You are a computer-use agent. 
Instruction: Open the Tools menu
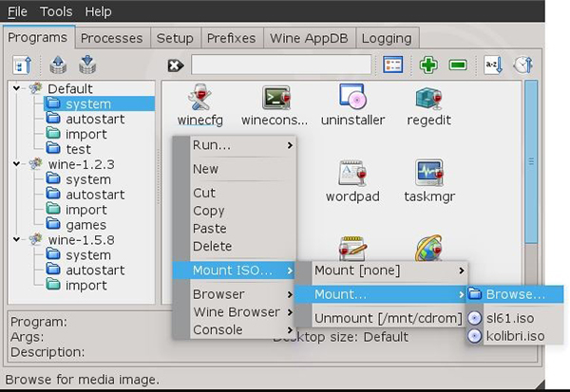pos(56,11)
